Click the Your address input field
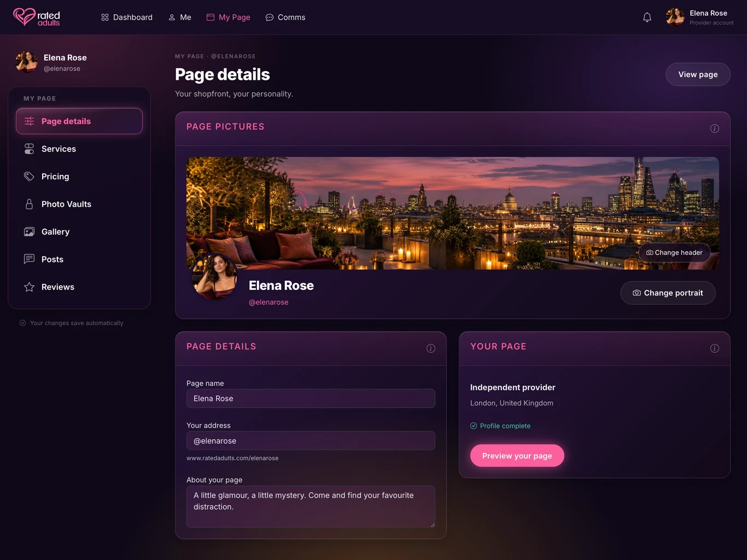The height and width of the screenshot is (560, 747). pyautogui.click(x=311, y=441)
